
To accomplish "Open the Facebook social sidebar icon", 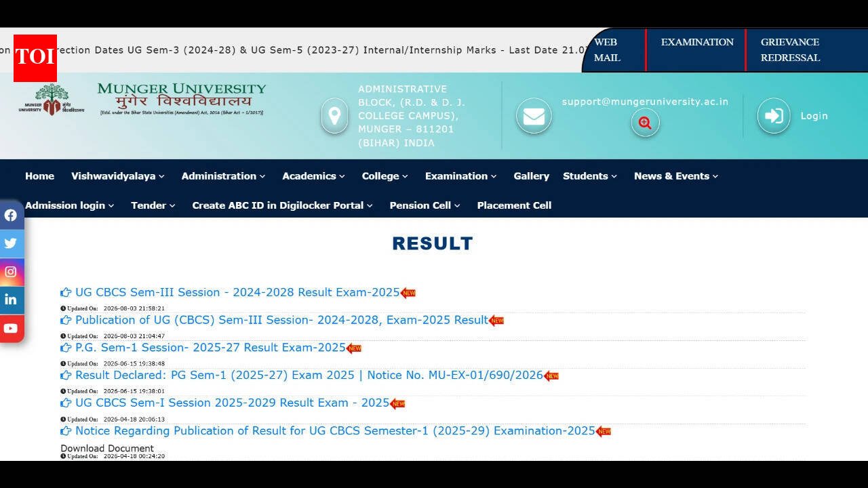I will click(x=11, y=216).
